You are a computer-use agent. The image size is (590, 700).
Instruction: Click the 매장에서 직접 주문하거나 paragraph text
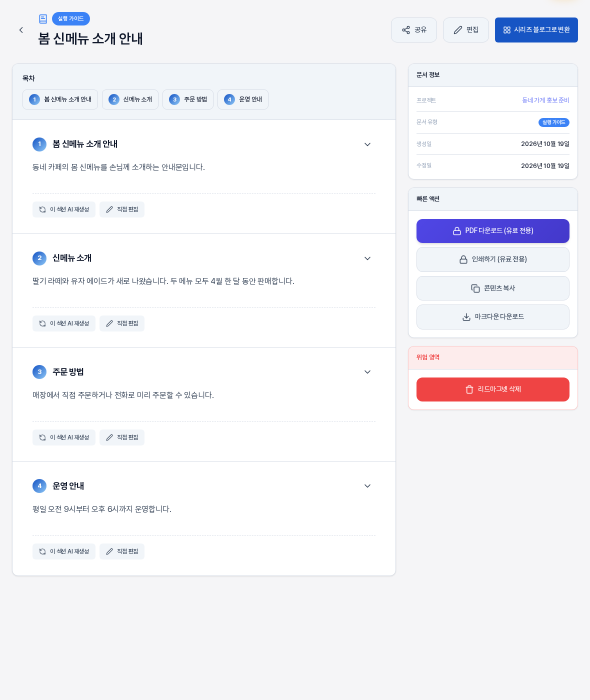[123, 395]
